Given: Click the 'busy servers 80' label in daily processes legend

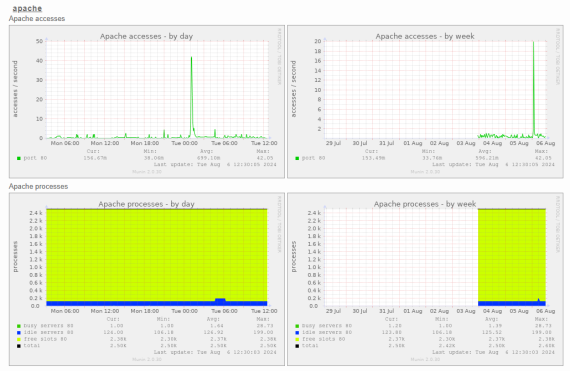Looking at the screenshot, I should point(48,326).
